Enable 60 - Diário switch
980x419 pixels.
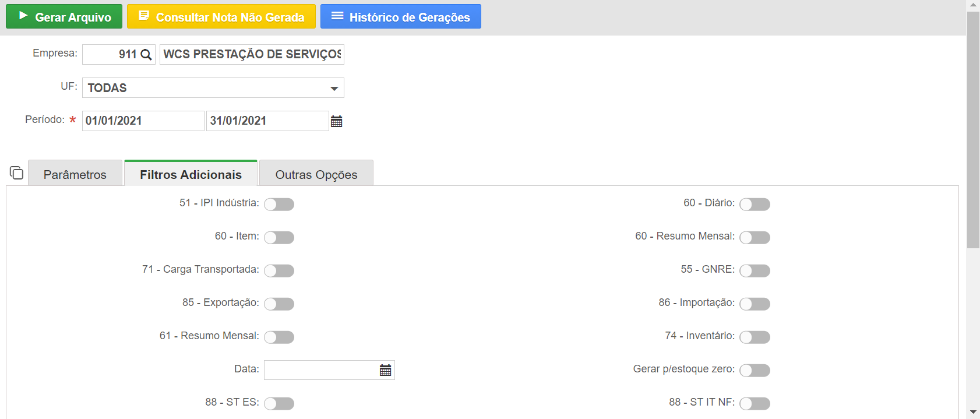click(x=755, y=204)
